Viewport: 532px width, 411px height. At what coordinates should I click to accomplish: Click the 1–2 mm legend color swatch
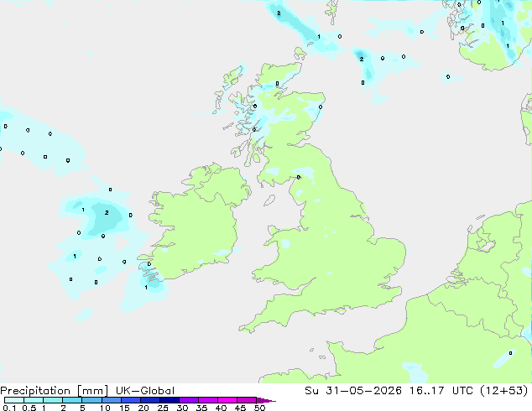pos(53,400)
